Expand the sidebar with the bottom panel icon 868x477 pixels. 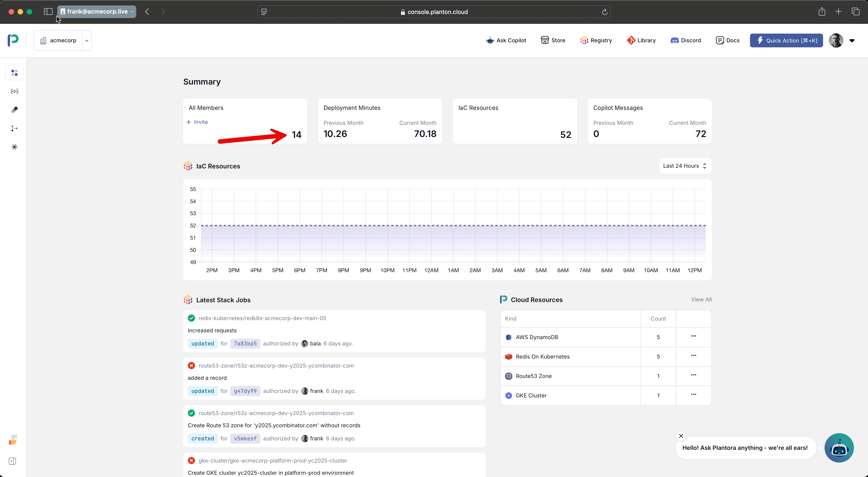tap(12, 461)
